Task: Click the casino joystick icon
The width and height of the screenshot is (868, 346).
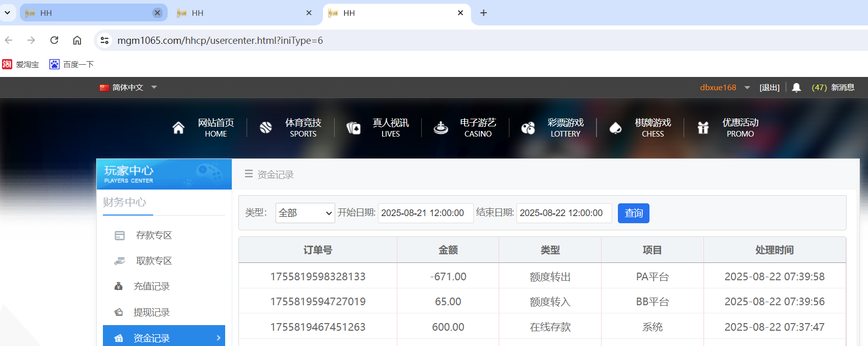Action: click(x=441, y=128)
